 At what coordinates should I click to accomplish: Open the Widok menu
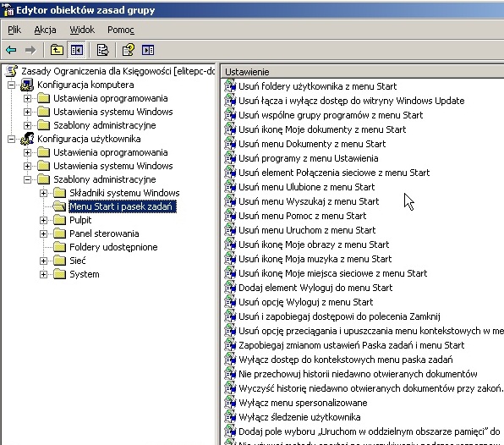[82, 30]
